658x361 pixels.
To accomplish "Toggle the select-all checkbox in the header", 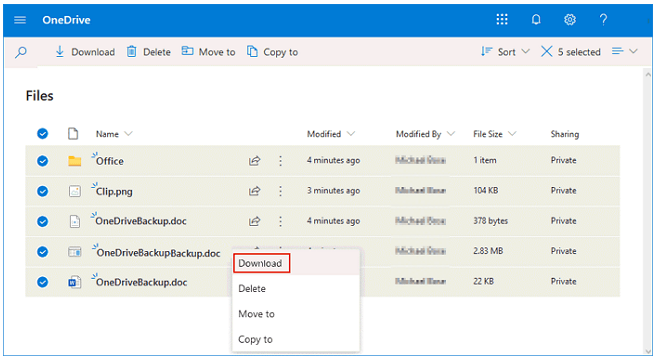I will (42, 133).
